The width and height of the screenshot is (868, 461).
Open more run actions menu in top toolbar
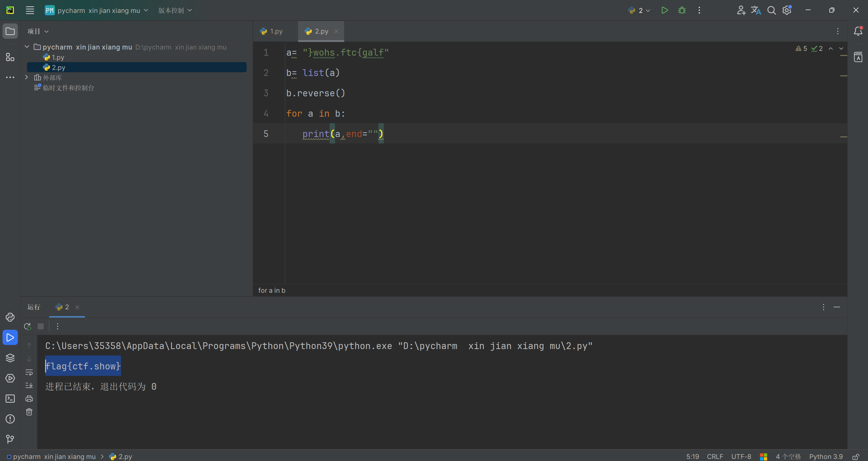pyautogui.click(x=699, y=10)
